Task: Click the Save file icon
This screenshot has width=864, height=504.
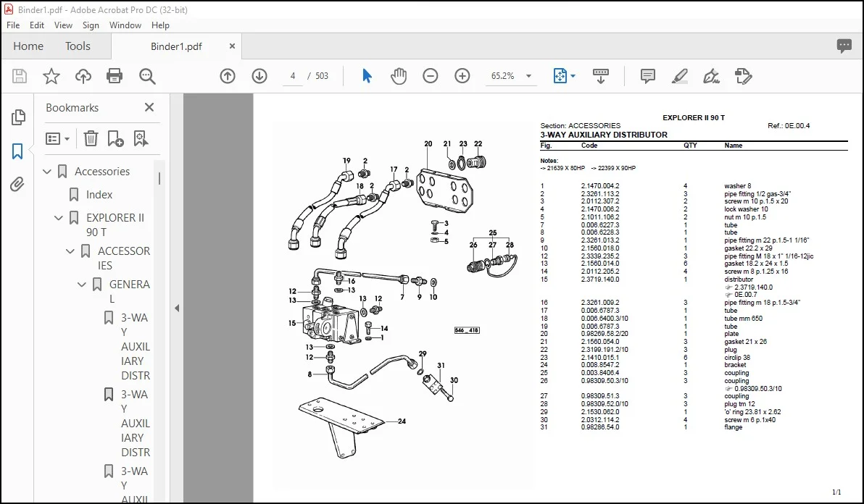Action: tap(20, 76)
